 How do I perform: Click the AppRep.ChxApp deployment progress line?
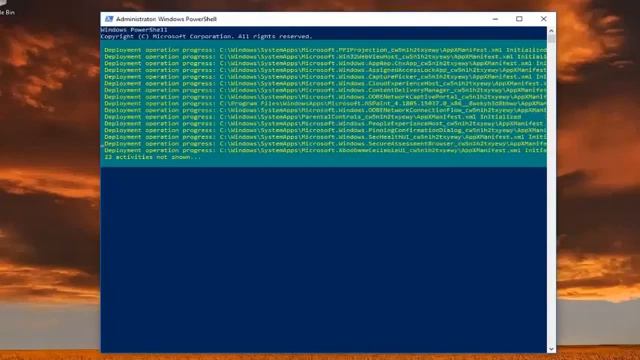[325, 63]
